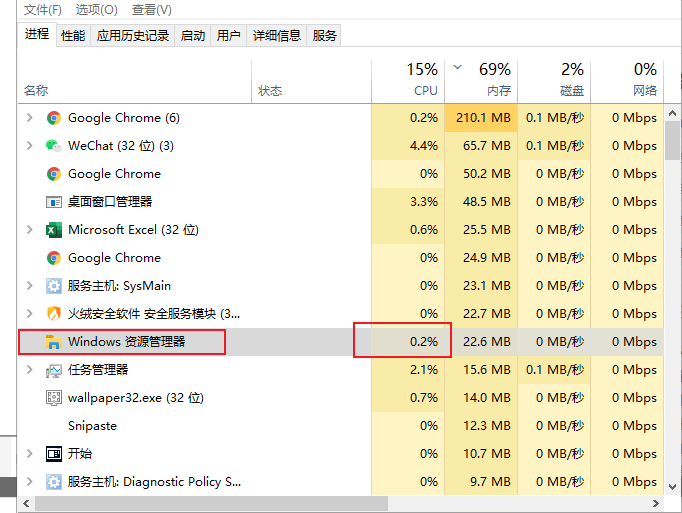Expand the Google Chrome (6) process group
This screenshot has height=513, width=682.
click(x=30, y=117)
